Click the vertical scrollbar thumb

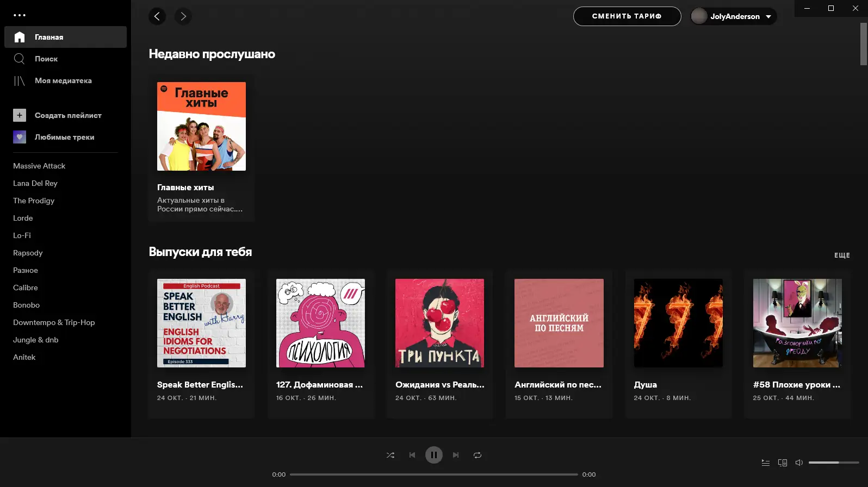coord(864,44)
